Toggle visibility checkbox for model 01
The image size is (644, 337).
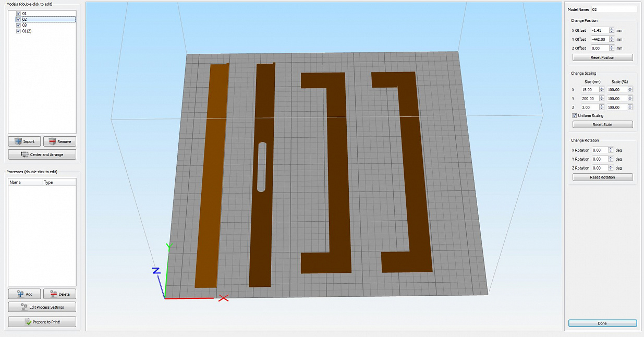point(18,14)
